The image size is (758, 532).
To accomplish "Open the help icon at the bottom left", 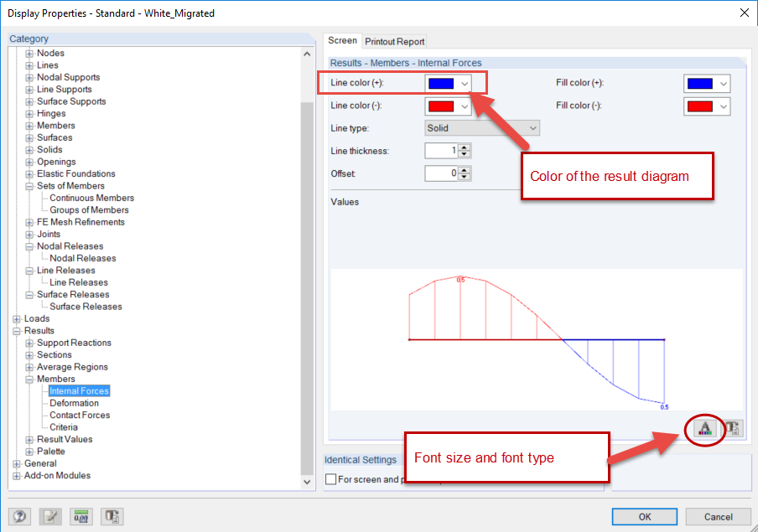I will [x=19, y=516].
